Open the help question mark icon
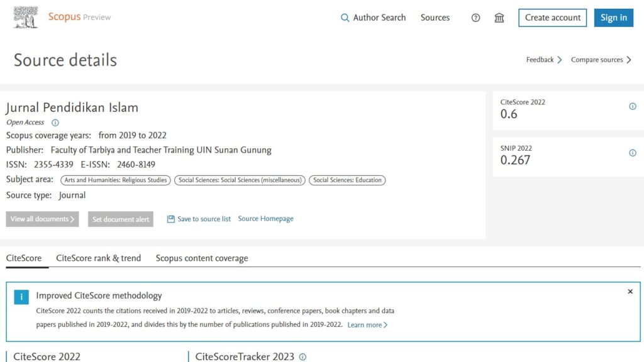This screenshot has width=644, height=362. 475,18
